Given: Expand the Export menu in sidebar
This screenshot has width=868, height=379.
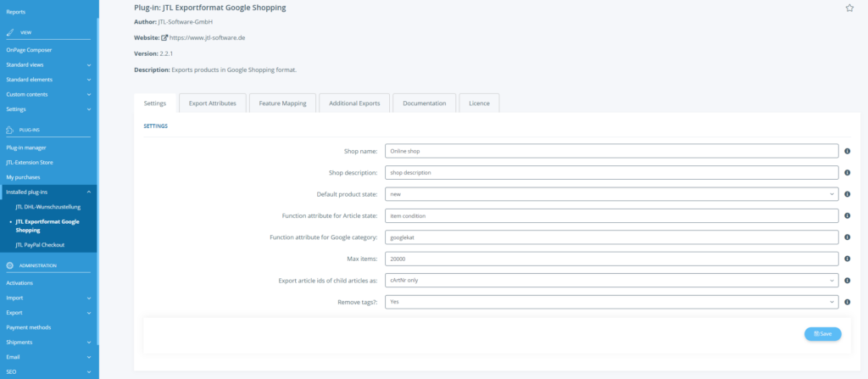Looking at the screenshot, I should tap(48, 313).
